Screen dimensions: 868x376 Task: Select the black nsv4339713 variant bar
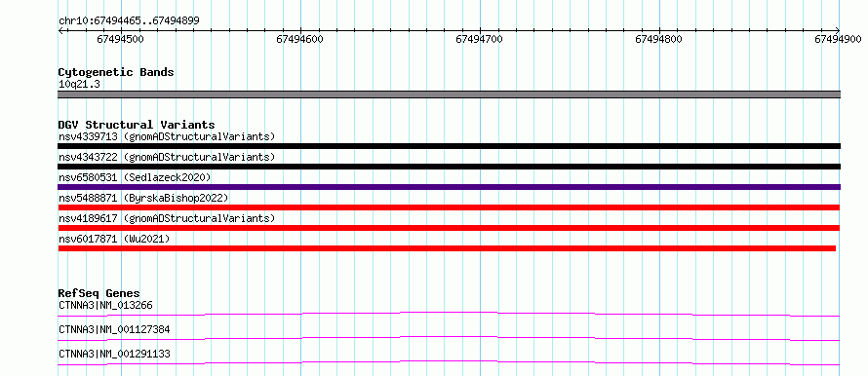449,146
